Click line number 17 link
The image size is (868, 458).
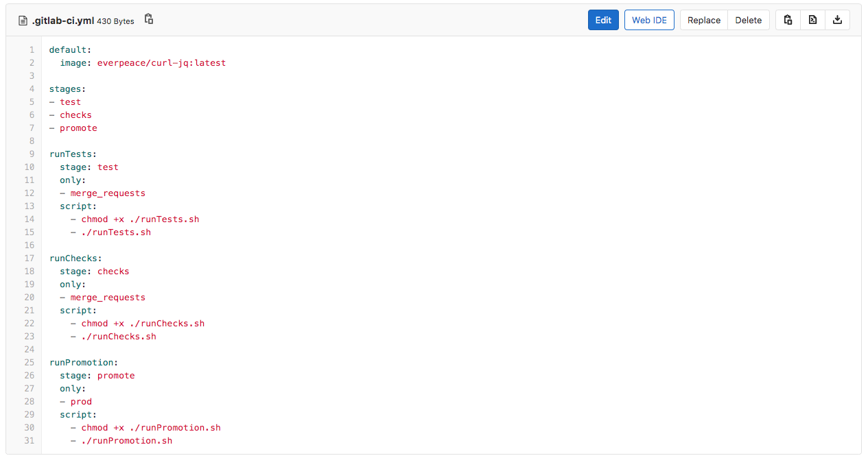pyautogui.click(x=30, y=258)
